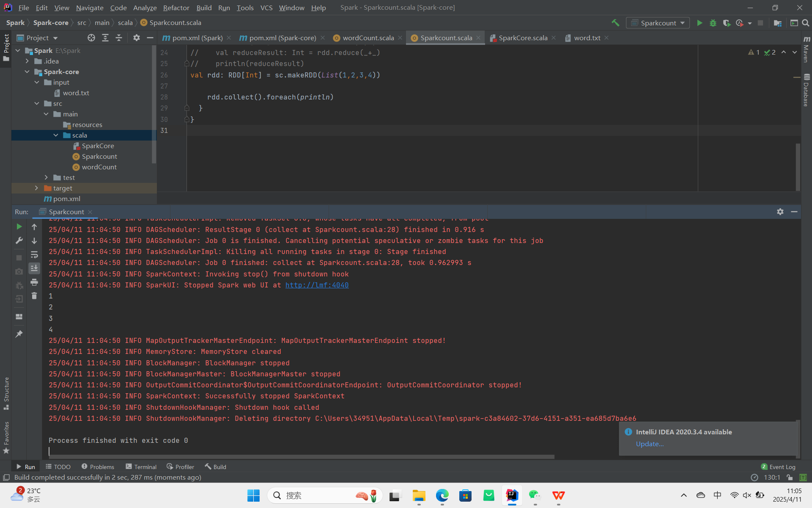The width and height of the screenshot is (812, 508).
Task: Click the Rerun icon in Run panel
Action: (x=19, y=227)
